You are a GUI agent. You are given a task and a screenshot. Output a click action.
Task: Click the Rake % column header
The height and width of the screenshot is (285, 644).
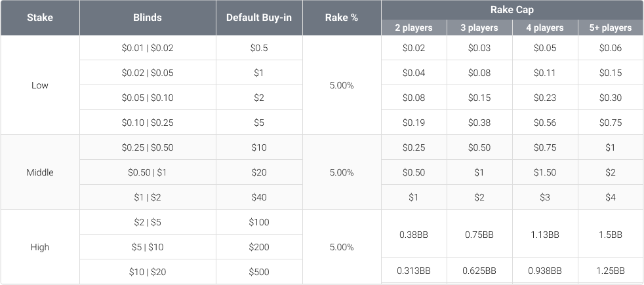[x=342, y=18]
